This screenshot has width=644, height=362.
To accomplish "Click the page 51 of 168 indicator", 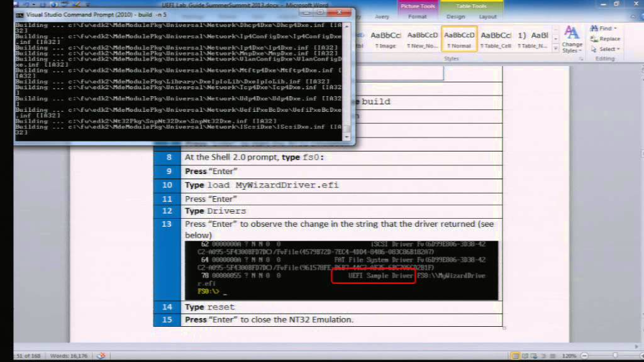I will 28,356.
